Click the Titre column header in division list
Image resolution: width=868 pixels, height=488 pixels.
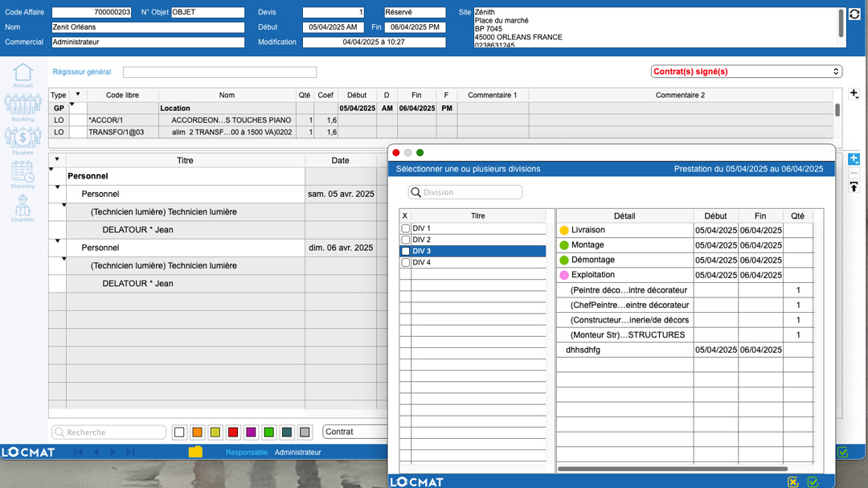click(x=477, y=216)
